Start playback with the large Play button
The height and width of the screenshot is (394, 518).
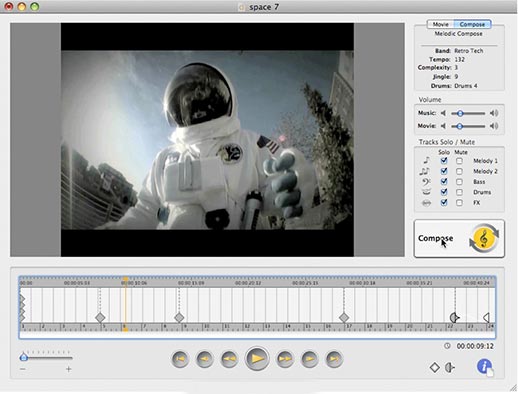(257, 359)
